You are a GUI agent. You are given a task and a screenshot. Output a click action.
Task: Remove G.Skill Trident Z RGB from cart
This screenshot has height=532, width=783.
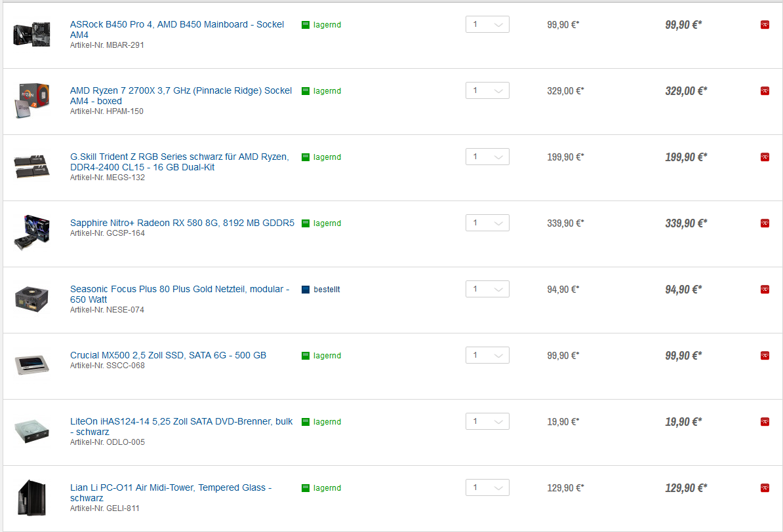coord(765,157)
